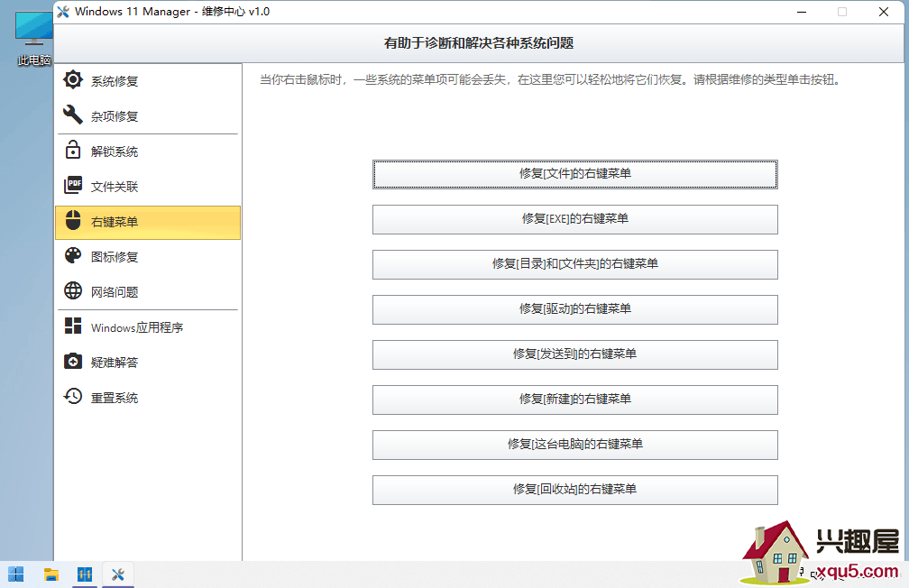This screenshot has height=588, width=909.
Task: Open the 解锁系统 section
Action: click(x=148, y=151)
